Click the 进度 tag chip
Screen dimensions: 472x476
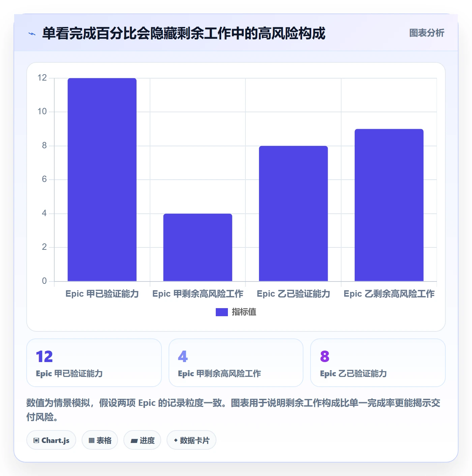pos(142,440)
